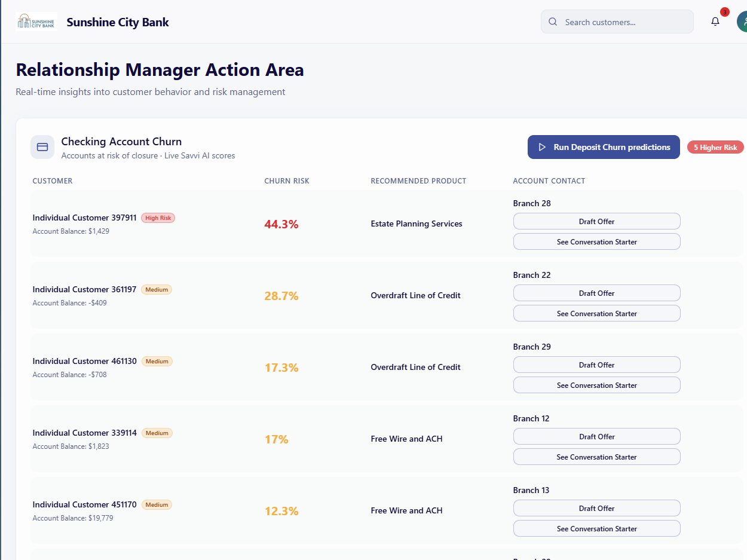See Conversation Starter for Branch 22

[x=596, y=313]
